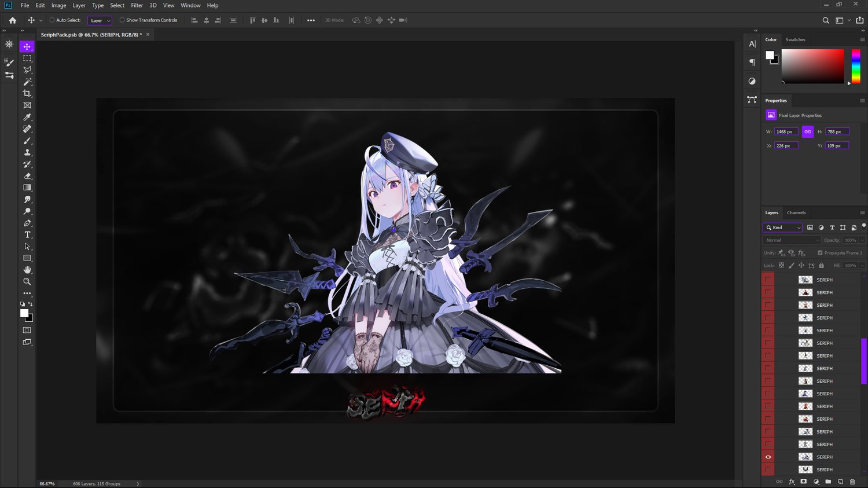Open the Move tool preset picker arrow
This screenshot has height=488, width=868.
coord(41,20)
